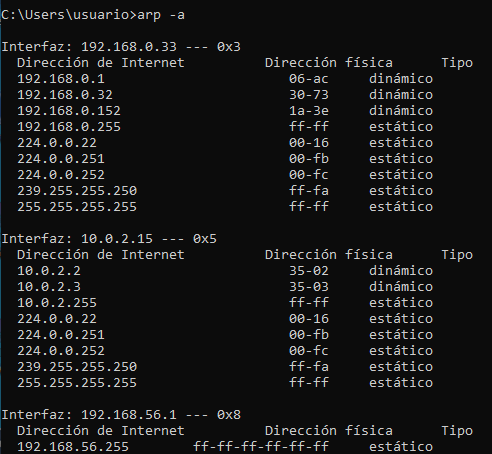Screen dimensions: 492x454
Task: Click the Interfaz 10.0.2.15 header line
Action: tap(109, 239)
